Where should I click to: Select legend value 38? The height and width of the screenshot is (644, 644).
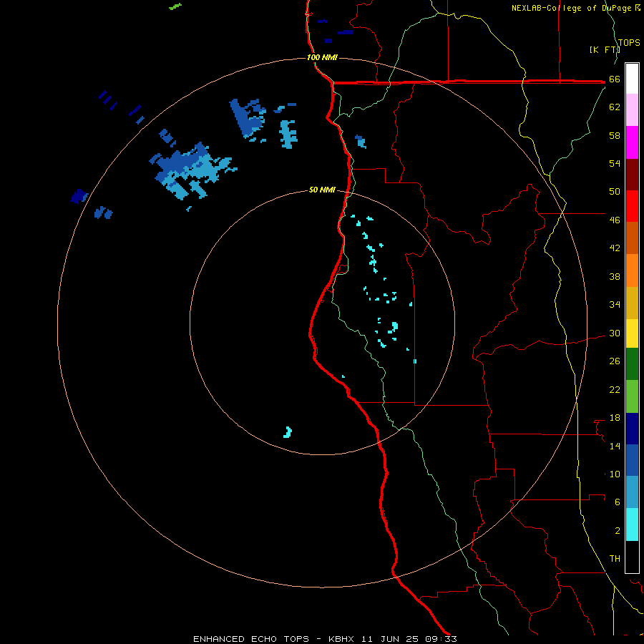pyautogui.click(x=615, y=277)
